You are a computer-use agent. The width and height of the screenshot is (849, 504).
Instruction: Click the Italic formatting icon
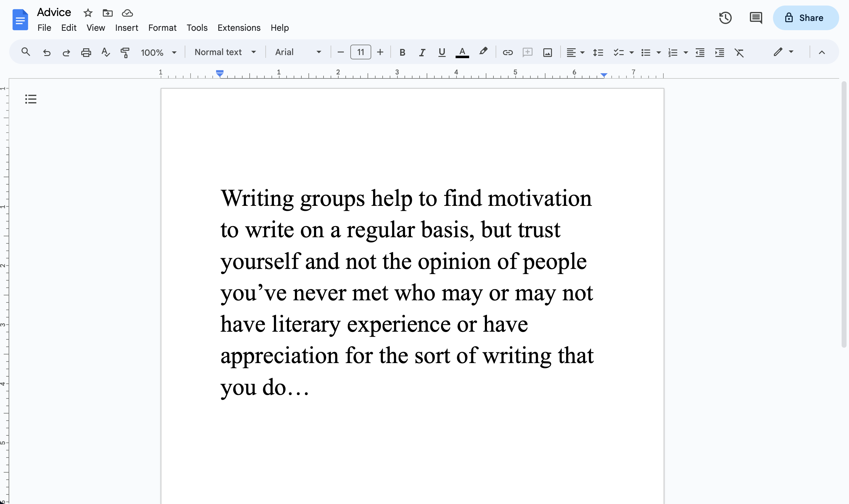tap(421, 52)
